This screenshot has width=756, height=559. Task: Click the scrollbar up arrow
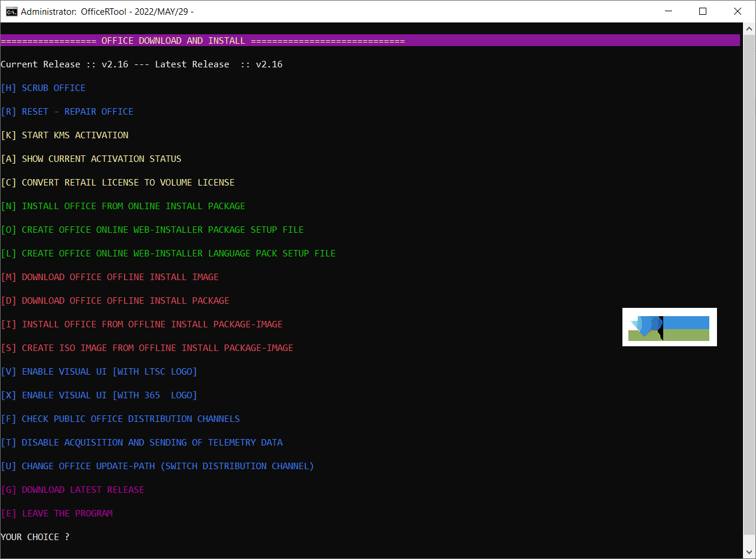point(748,30)
